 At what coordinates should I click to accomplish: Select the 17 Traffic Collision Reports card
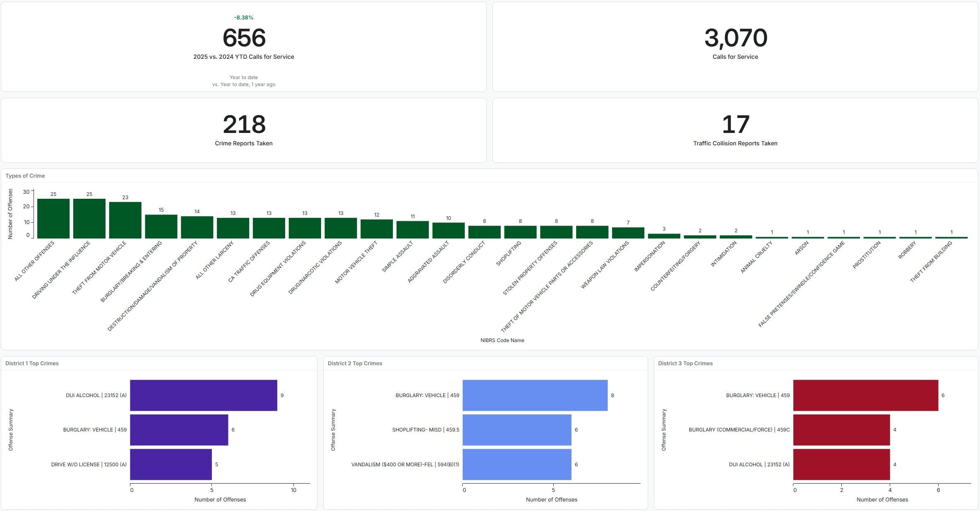click(735, 125)
